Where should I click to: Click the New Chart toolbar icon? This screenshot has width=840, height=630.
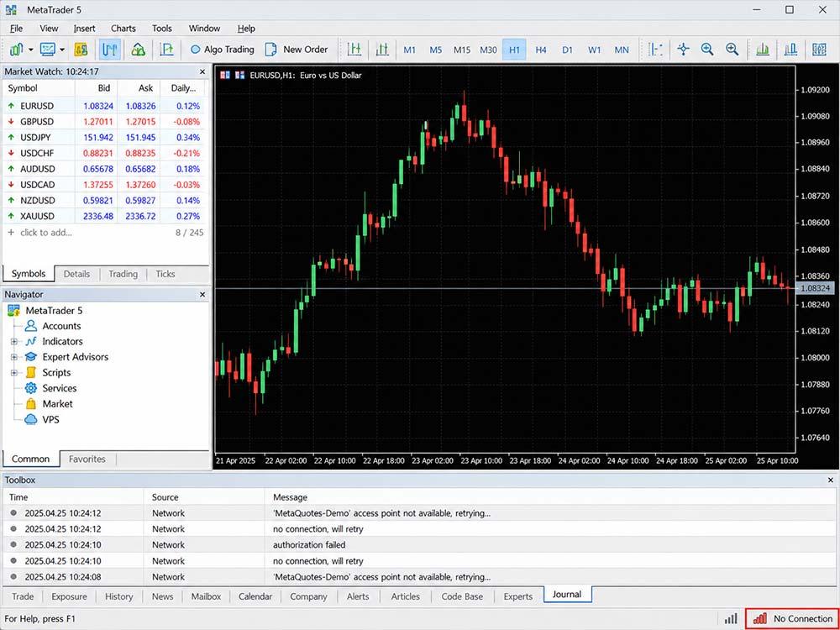click(17, 50)
